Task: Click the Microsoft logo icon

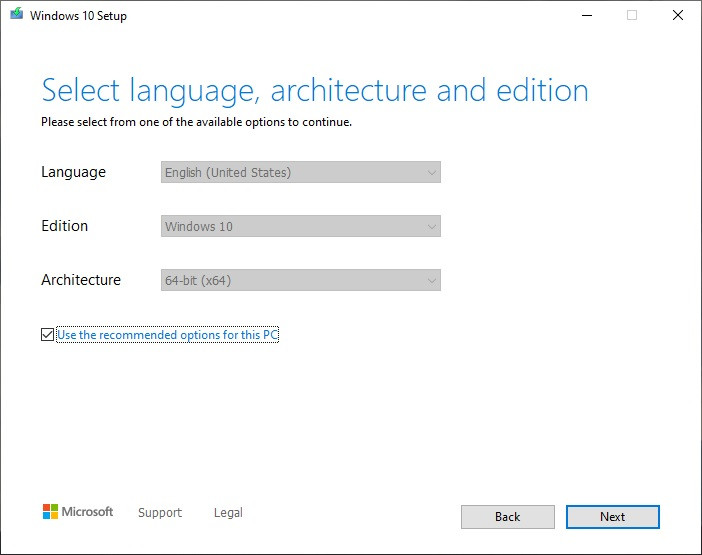Action: [x=51, y=512]
